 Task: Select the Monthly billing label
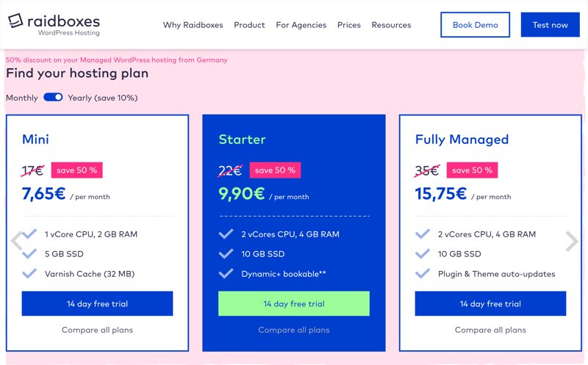point(22,98)
